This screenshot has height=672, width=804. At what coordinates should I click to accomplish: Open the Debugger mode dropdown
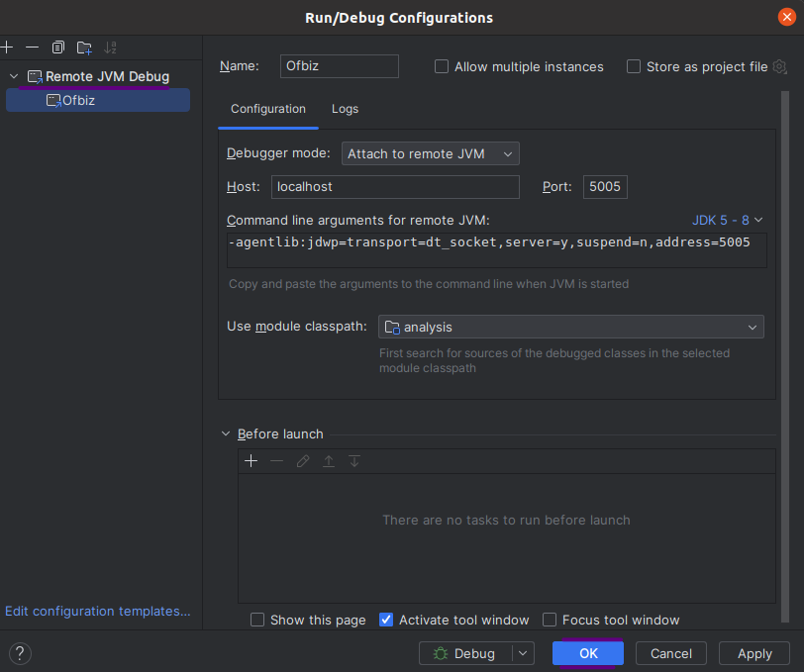(430, 153)
